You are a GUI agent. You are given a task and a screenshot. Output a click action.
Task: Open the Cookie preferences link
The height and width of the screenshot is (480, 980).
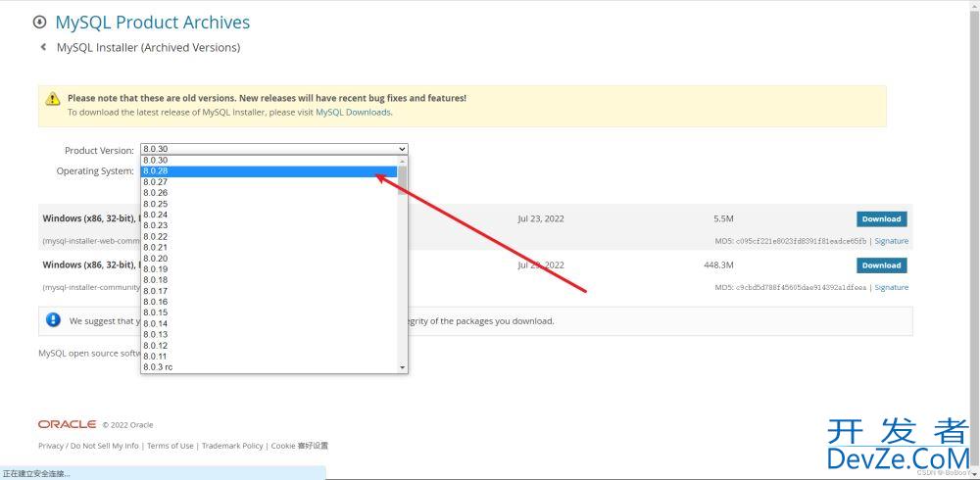click(x=299, y=446)
